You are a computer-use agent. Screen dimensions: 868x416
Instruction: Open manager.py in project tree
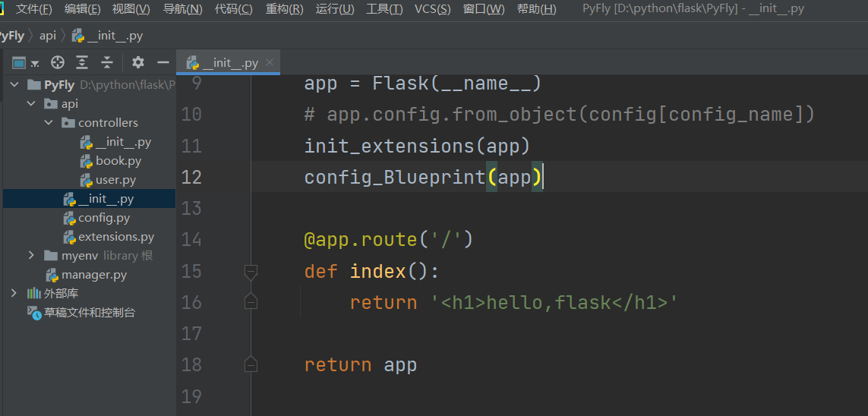[x=89, y=274]
